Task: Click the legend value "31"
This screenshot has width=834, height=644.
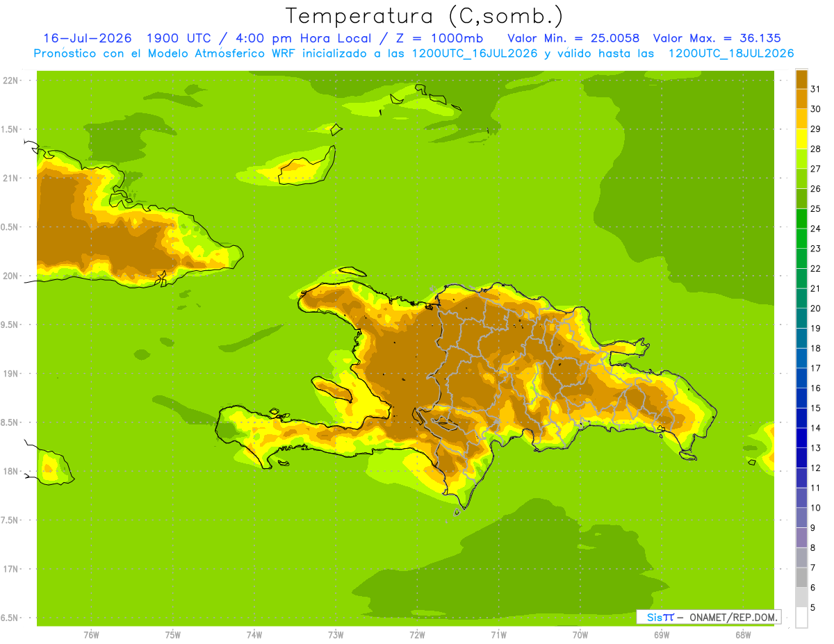Action: [x=816, y=90]
